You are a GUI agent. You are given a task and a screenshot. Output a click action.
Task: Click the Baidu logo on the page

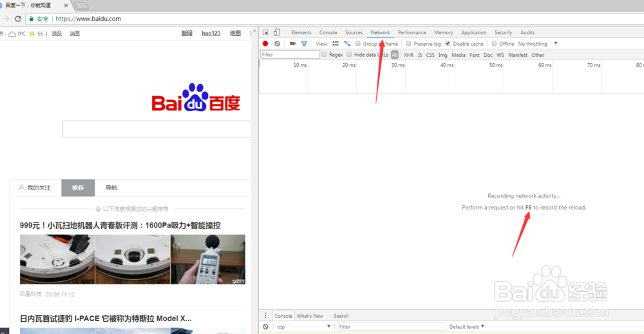click(196, 97)
